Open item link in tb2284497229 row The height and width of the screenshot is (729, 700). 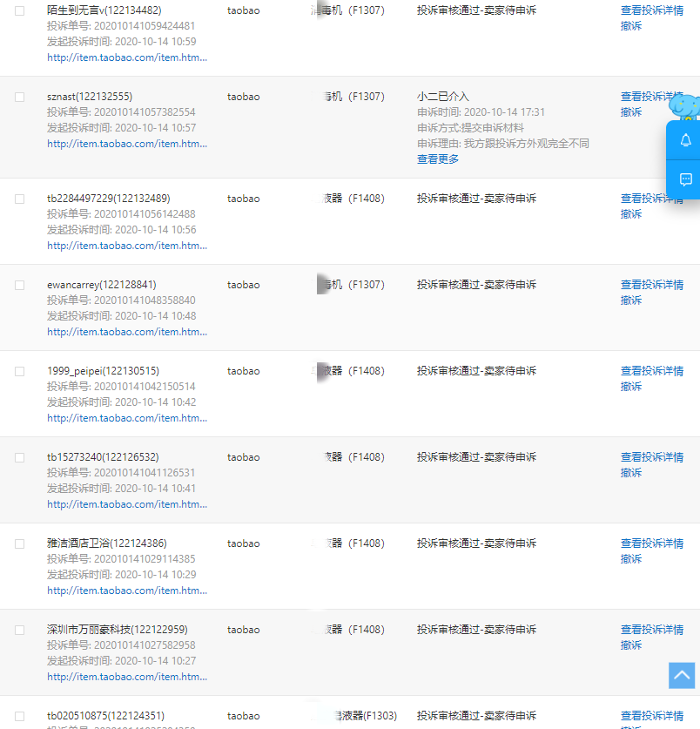(x=127, y=246)
